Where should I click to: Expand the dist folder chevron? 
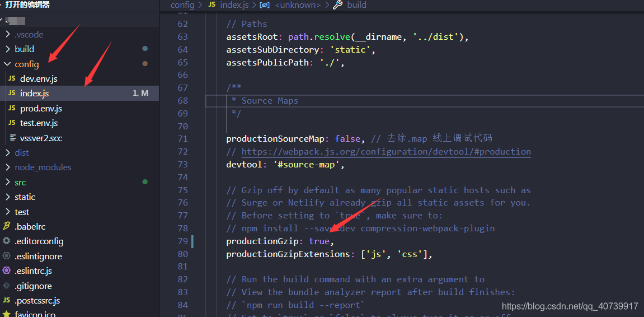click(7, 152)
